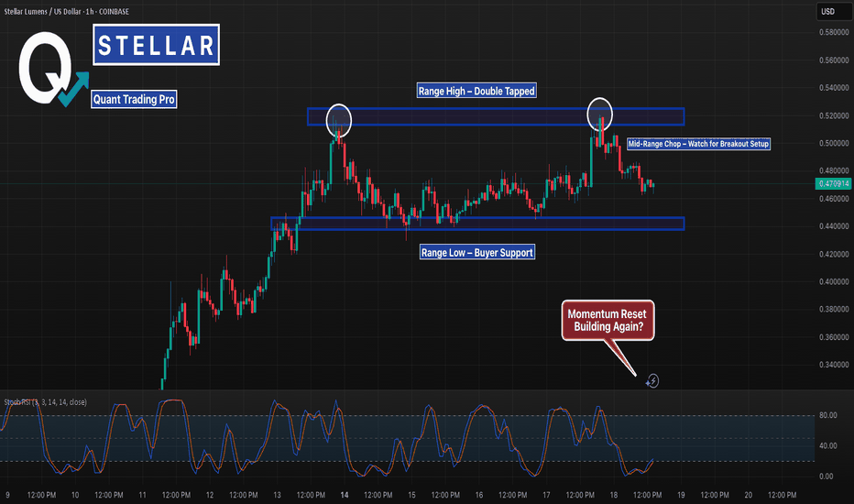Select the STELLAR title text box
Image resolution: width=854 pixels, height=504 pixels.
tap(157, 45)
